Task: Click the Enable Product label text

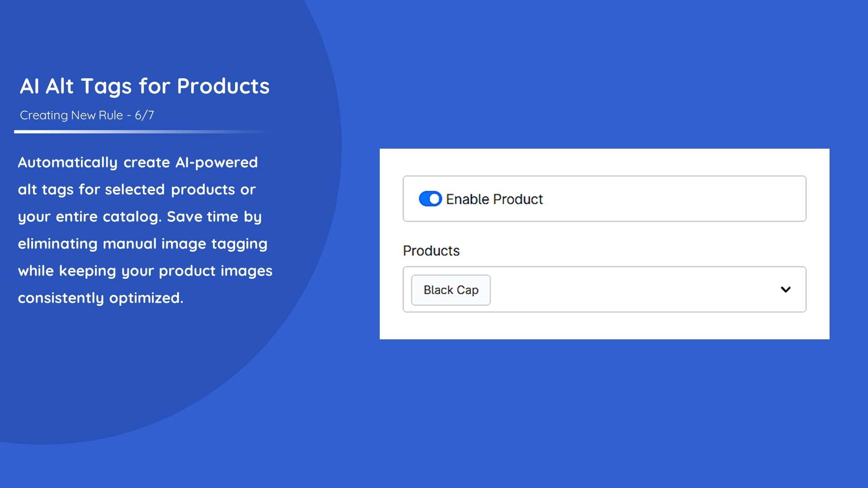Action: coord(494,199)
